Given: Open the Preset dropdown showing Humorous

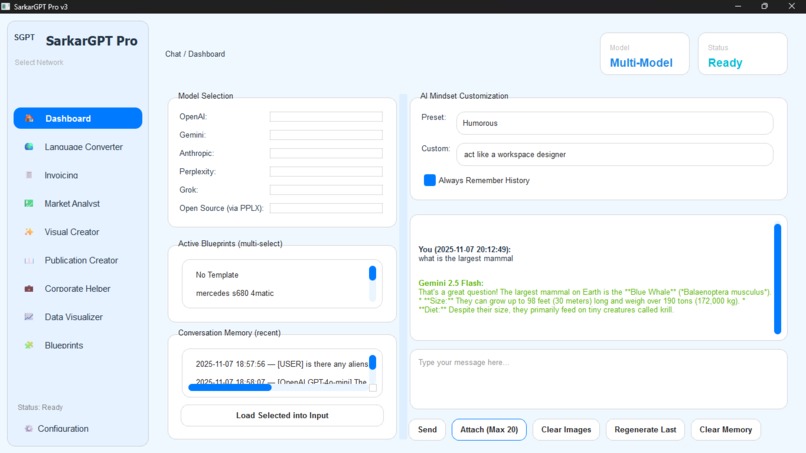Looking at the screenshot, I should pyautogui.click(x=614, y=123).
